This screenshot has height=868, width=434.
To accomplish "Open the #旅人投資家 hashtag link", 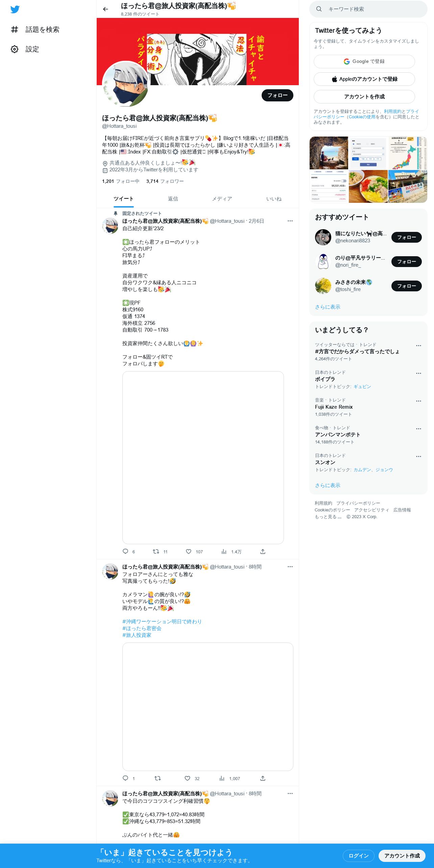I will 137,635.
